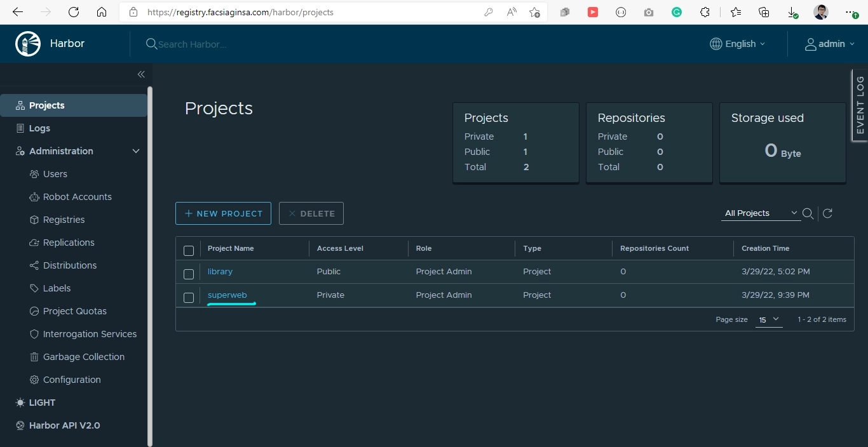Click the Grammarly extension icon
Image resolution: width=868 pixels, height=447 pixels.
[677, 12]
